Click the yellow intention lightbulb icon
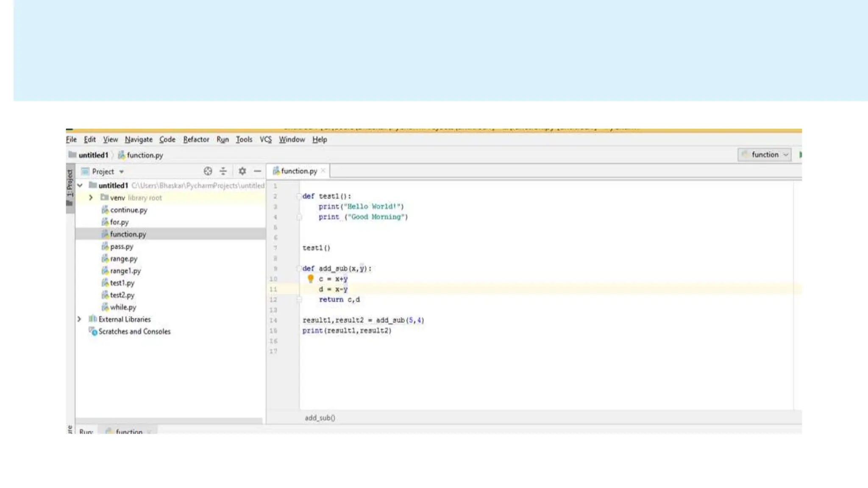 click(311, 278)
